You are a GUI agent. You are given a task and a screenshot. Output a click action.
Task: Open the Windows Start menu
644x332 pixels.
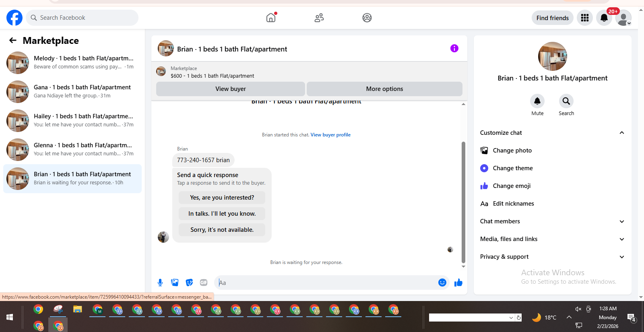pyautogui.click(x=10, y=317)
